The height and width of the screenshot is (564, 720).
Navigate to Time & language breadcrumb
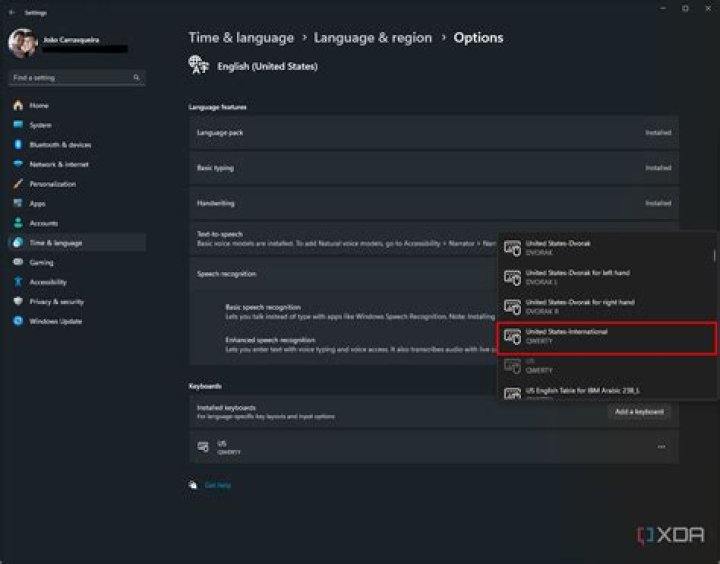(241, 38)
